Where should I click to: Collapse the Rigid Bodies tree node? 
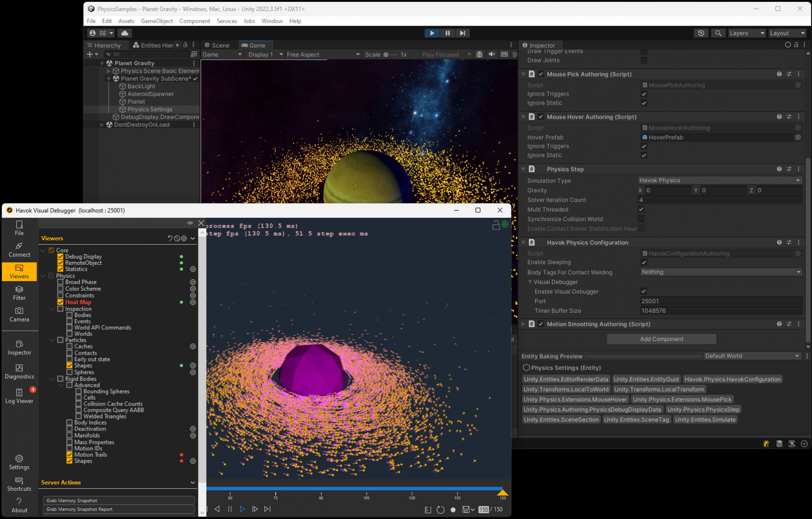52,379
